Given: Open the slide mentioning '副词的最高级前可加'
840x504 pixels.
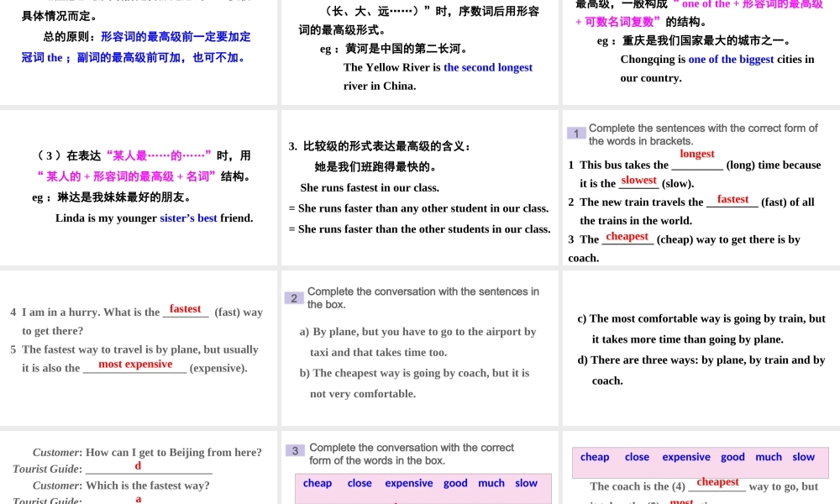Looking at the screenshot, I should 139,52.
